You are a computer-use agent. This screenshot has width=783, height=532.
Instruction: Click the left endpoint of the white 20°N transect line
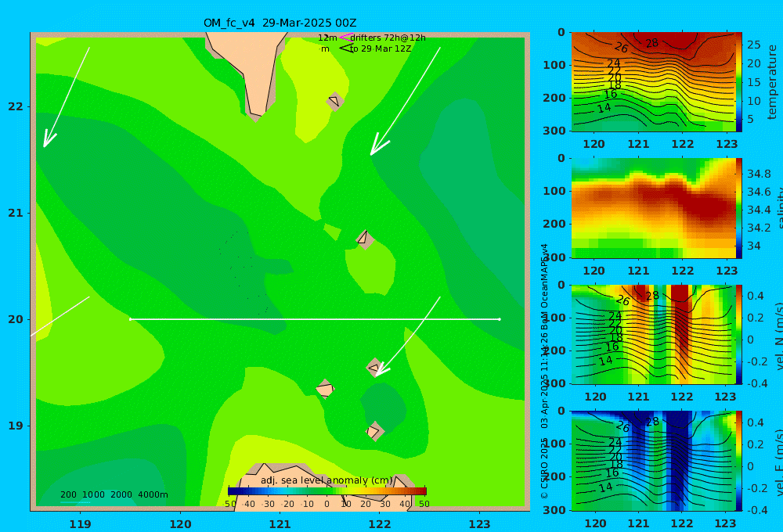(130, 319)
